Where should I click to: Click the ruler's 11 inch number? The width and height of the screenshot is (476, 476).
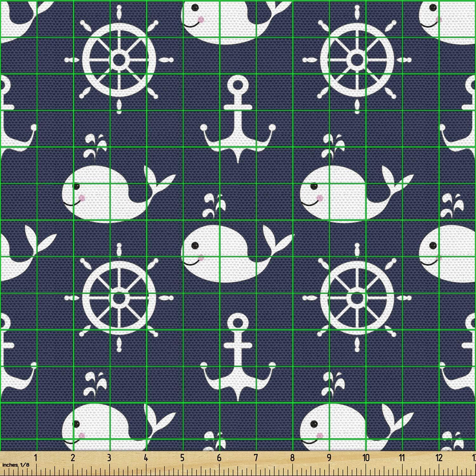402,458
